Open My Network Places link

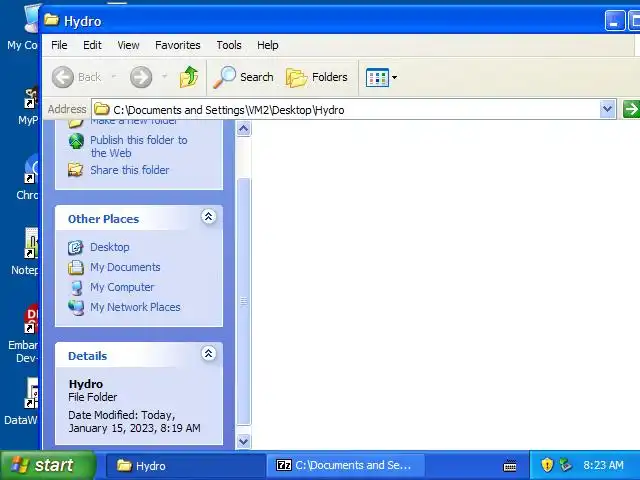pyautogui.click(x=135, y=307)
